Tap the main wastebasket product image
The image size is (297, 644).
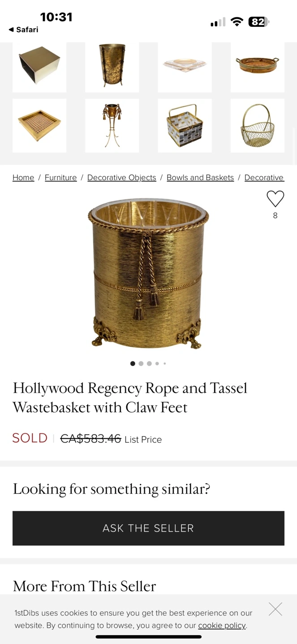[148, 274]
